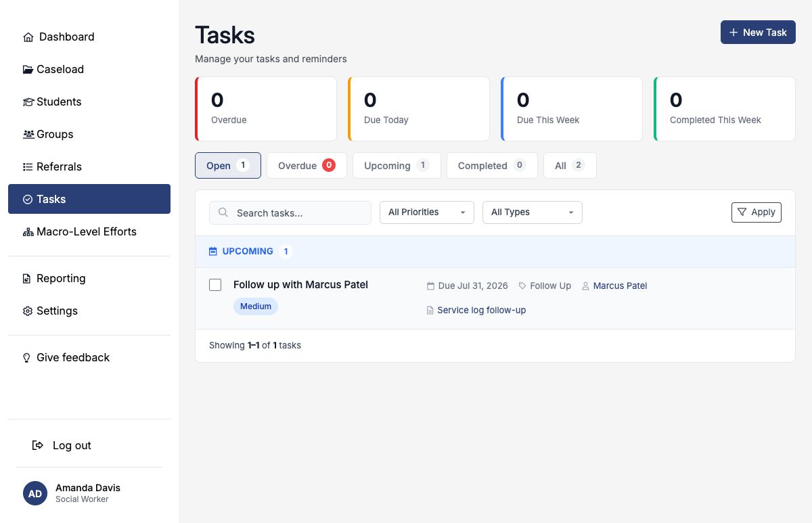Click the Referrals list icon
812x523 pixels.
click(28, 167)
